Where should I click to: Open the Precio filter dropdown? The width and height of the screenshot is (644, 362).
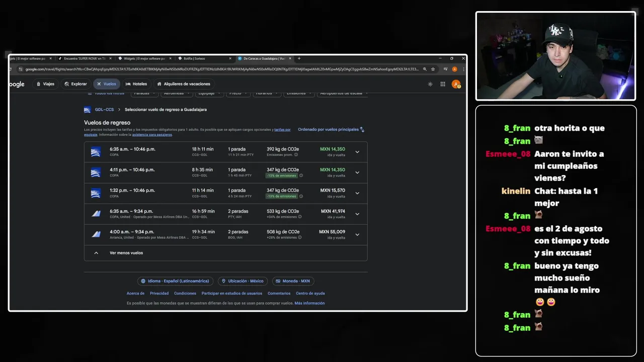tap(237, 93)
